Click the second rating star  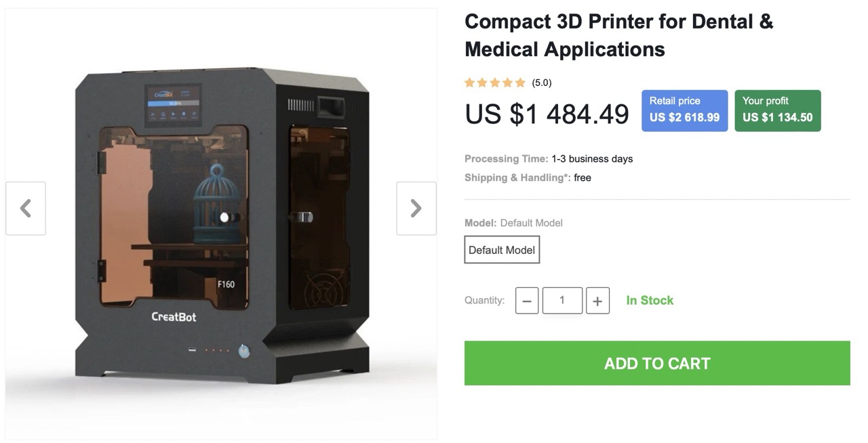tap(482, 83)
